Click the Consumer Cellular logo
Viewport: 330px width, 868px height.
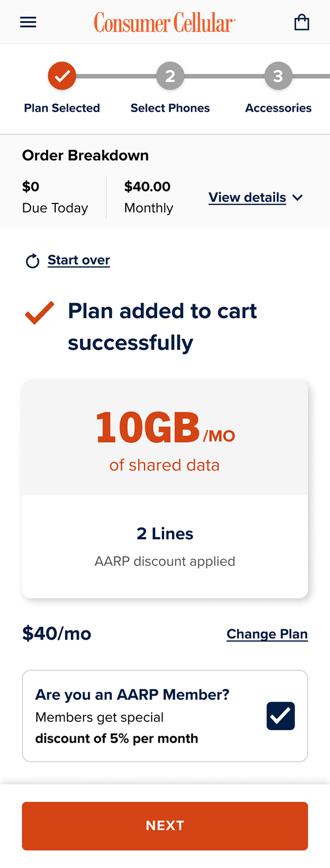point(165,23)
